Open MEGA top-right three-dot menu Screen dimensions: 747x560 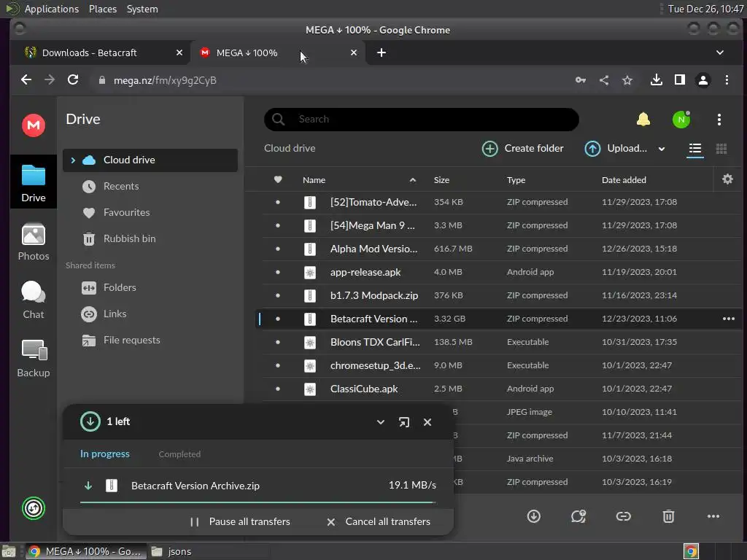click(719, 119)
